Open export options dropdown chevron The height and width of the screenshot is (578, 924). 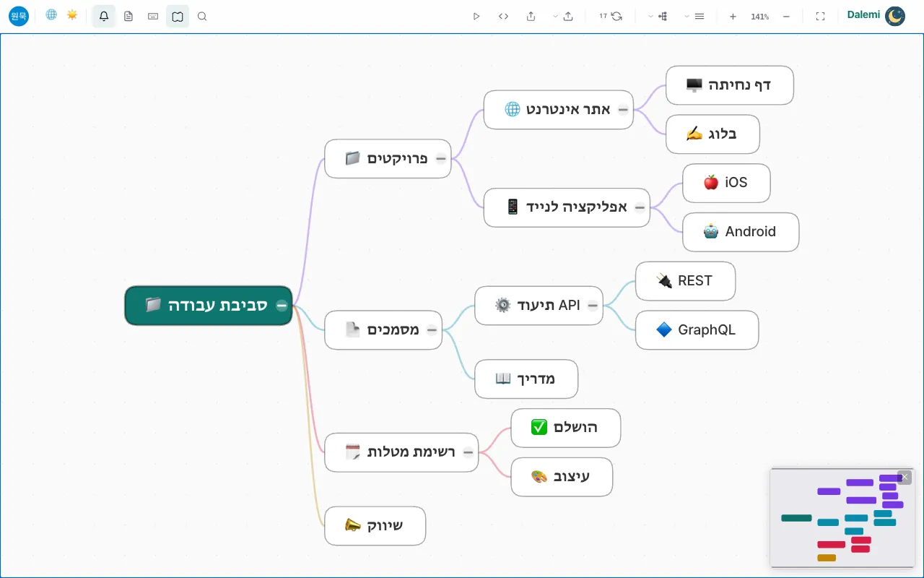(555, 16)
